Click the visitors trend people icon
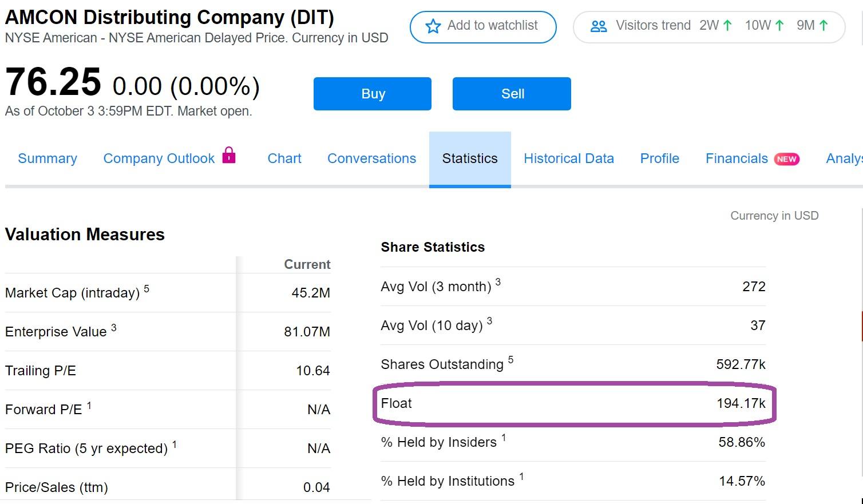863x504 pixels. [599, 26]
